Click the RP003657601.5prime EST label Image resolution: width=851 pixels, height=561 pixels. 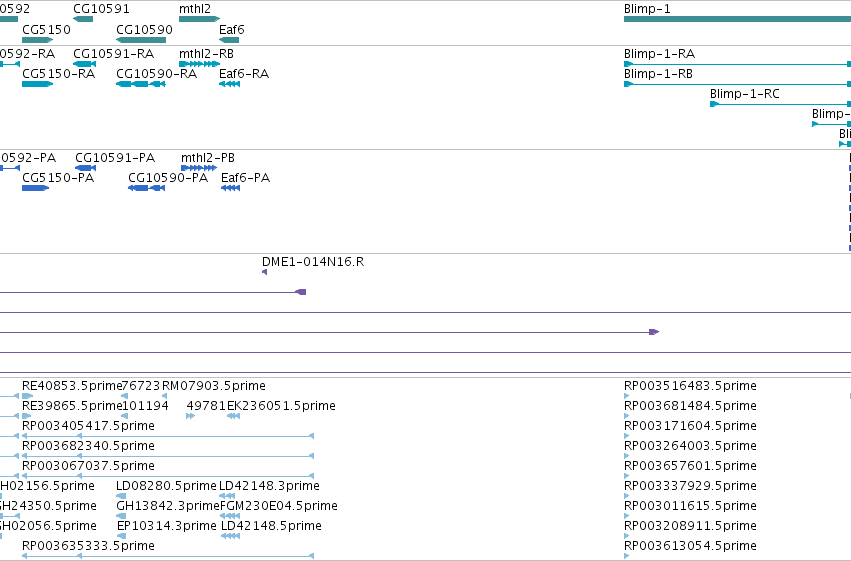(690, 466)
